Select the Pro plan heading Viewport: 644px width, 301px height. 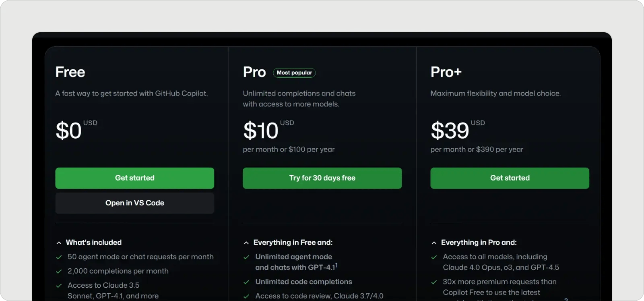tap(254, 72)
